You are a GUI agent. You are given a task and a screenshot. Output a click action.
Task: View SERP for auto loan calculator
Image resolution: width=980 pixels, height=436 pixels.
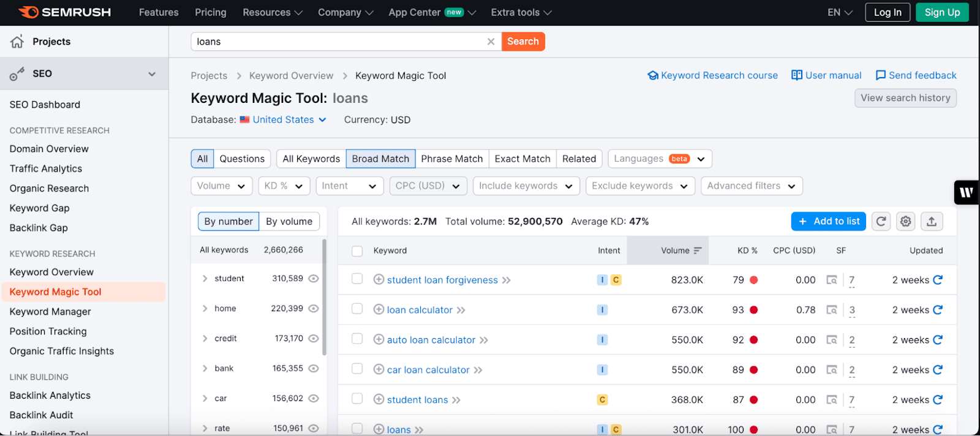[x=831, y=340]
